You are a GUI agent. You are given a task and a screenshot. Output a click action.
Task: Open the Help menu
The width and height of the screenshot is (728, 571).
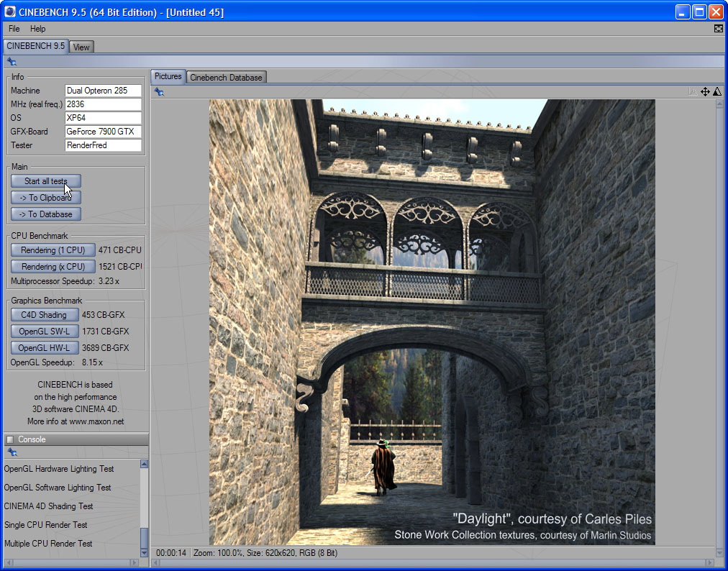(x=37, y=29)
